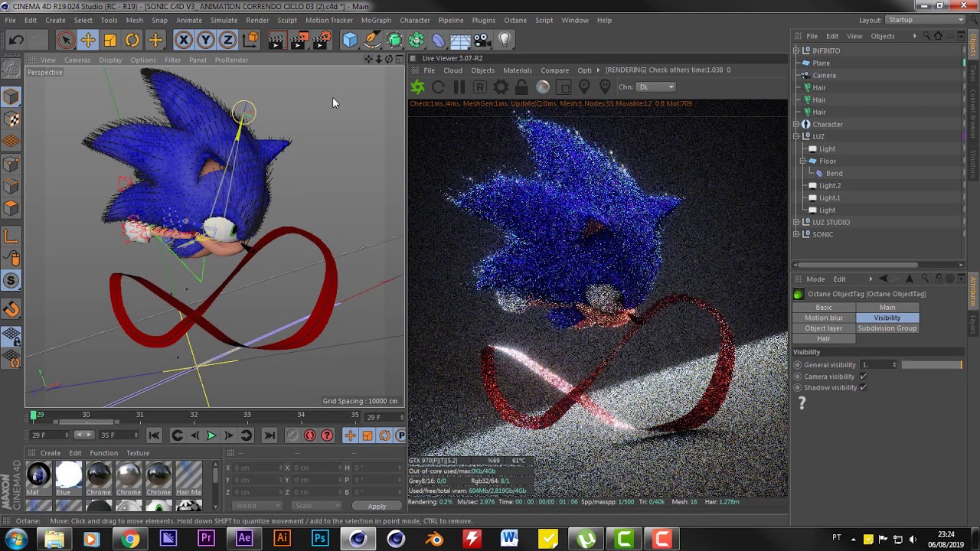Toggle Live Viewer render region R
The width and height of the screenshot is (980, 551).
(480, 87)
